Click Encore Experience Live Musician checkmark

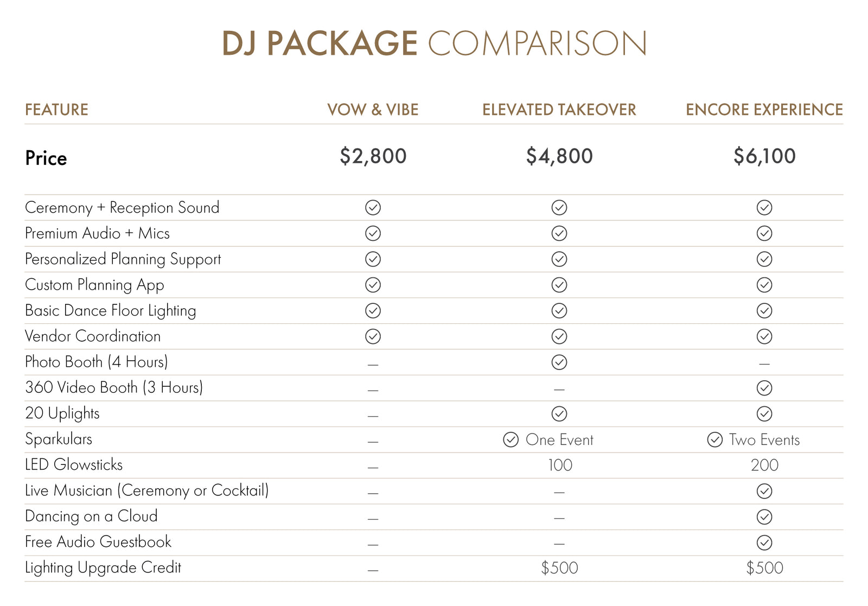[764, 491]
